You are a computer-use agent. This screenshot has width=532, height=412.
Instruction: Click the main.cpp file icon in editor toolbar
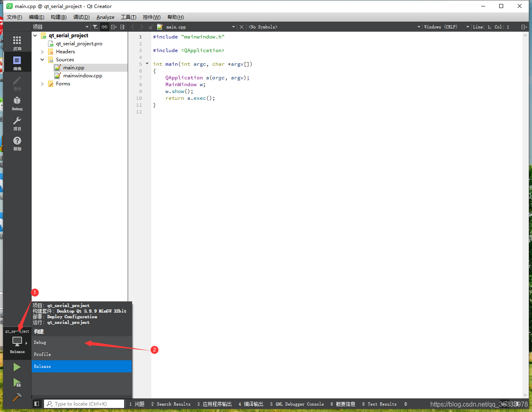(160, 27)
